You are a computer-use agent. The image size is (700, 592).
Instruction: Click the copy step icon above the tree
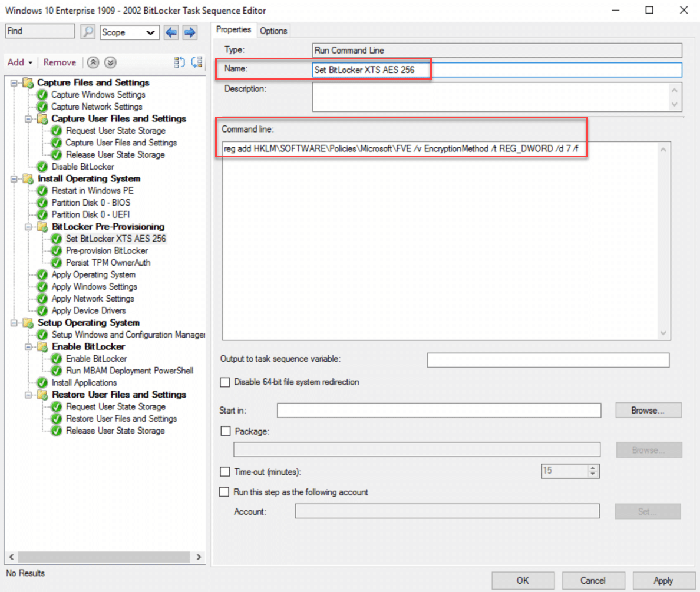(x=180, y=62)
